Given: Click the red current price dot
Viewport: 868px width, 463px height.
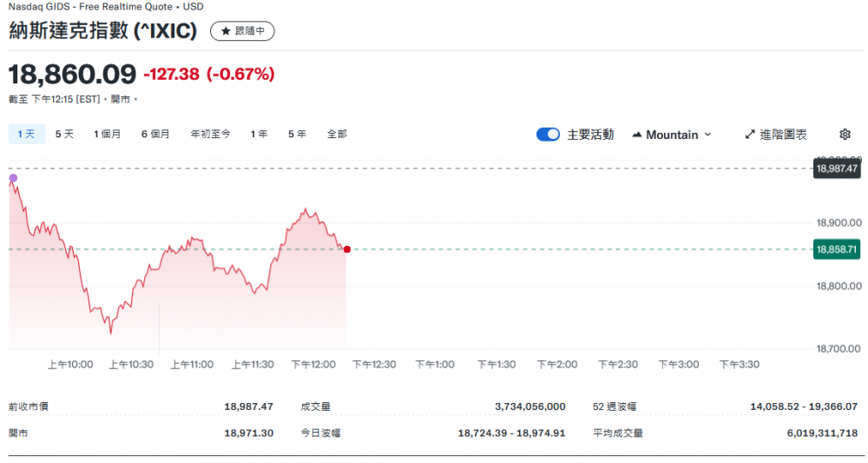Looking at the screenshot, I should (x=347, y=249).
